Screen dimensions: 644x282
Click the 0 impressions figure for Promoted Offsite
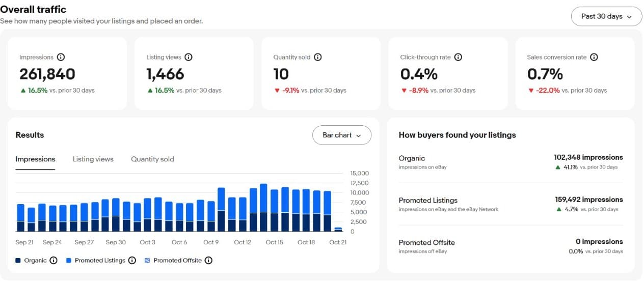(599, 242)
